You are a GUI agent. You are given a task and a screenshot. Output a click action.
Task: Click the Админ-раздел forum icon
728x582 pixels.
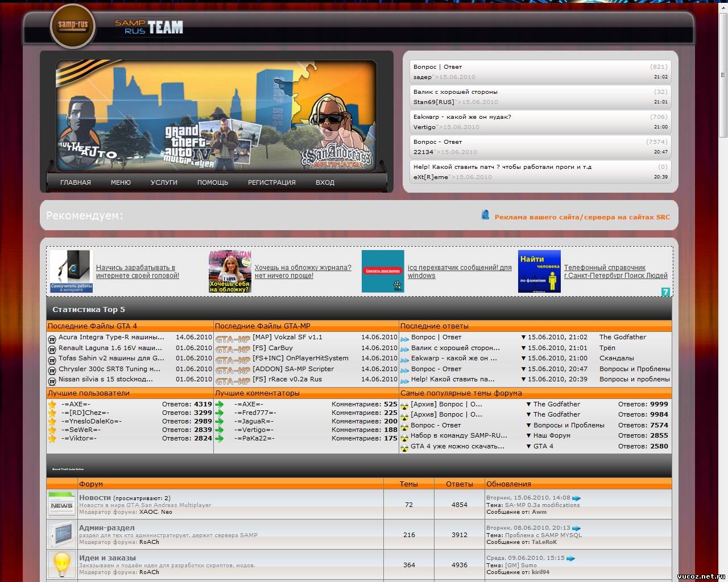coord(61,534)
